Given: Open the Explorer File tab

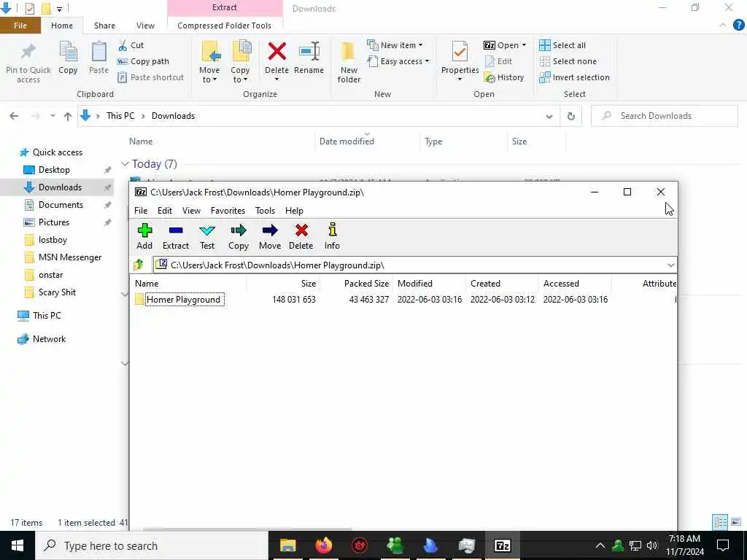Looking at the screenshot, I should coord(20,26).
